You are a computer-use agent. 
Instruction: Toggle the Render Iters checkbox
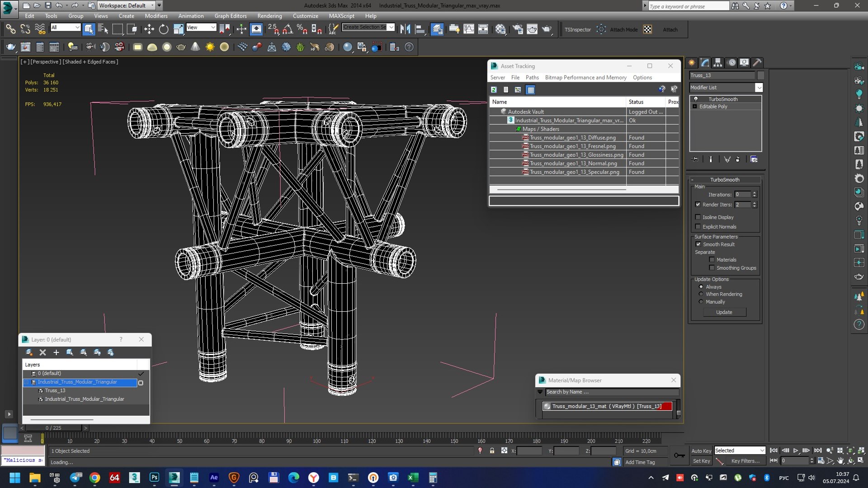(x=698, y=205)
